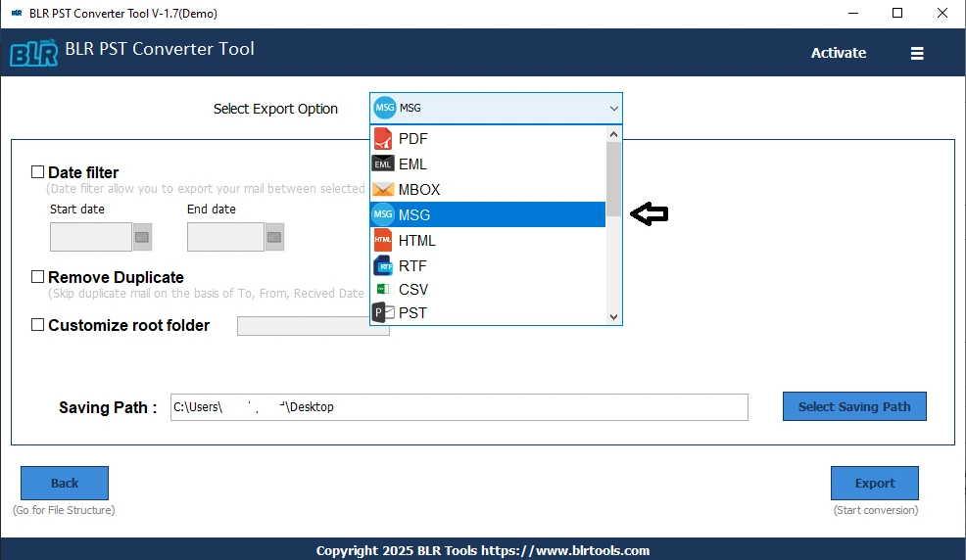Open the End date calendar picker
966x560 pixels.
274,237
